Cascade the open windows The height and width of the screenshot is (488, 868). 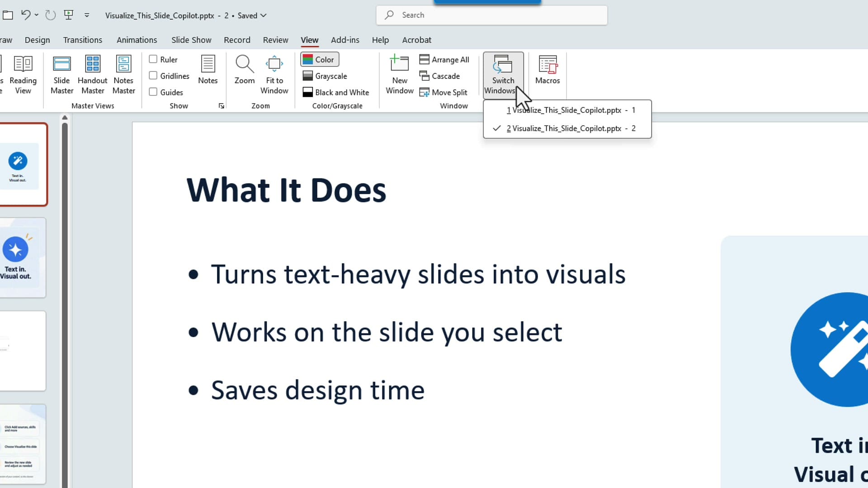[439, 76]
